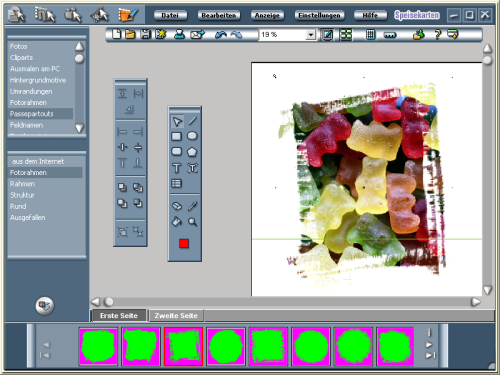
Task: Switch to the Zweite Seite tab
Action: pos(176,315)
